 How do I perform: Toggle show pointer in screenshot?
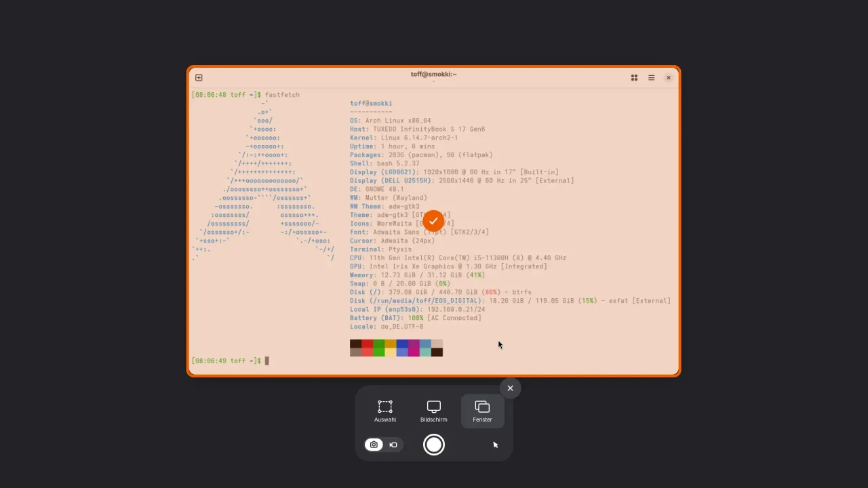pos(495,445)
